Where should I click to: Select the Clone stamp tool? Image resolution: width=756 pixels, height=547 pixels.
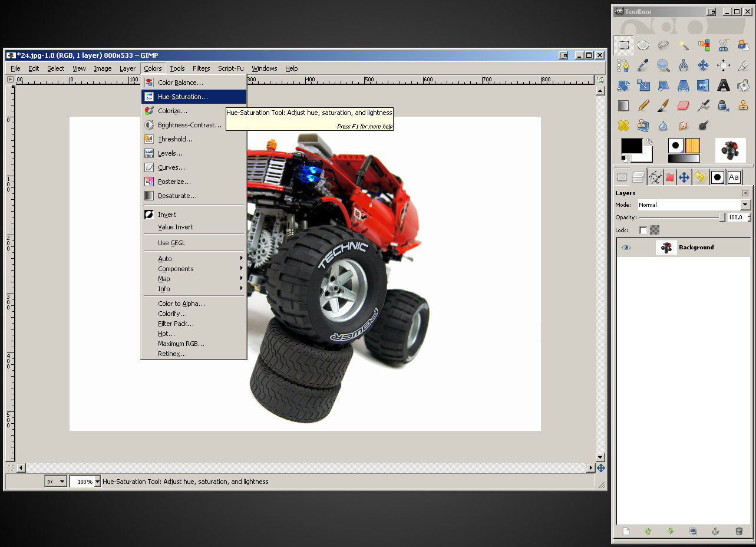click(x=743, y=105)
